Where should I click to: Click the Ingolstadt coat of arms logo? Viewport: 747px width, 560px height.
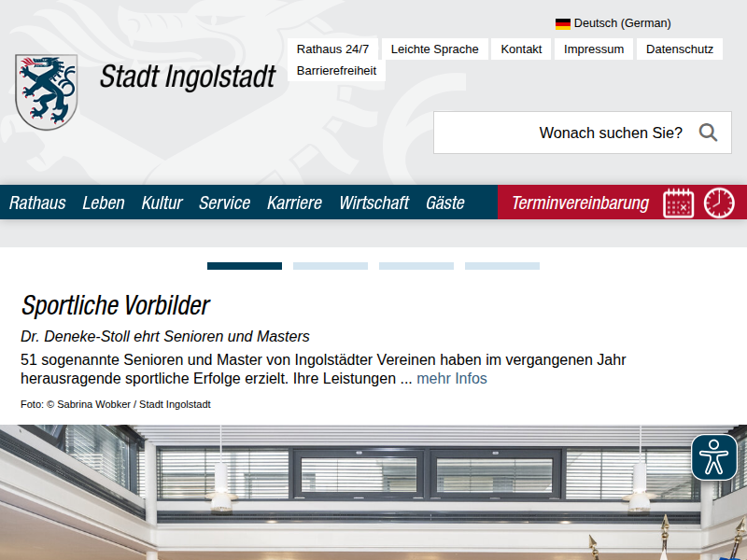(46, 91)
